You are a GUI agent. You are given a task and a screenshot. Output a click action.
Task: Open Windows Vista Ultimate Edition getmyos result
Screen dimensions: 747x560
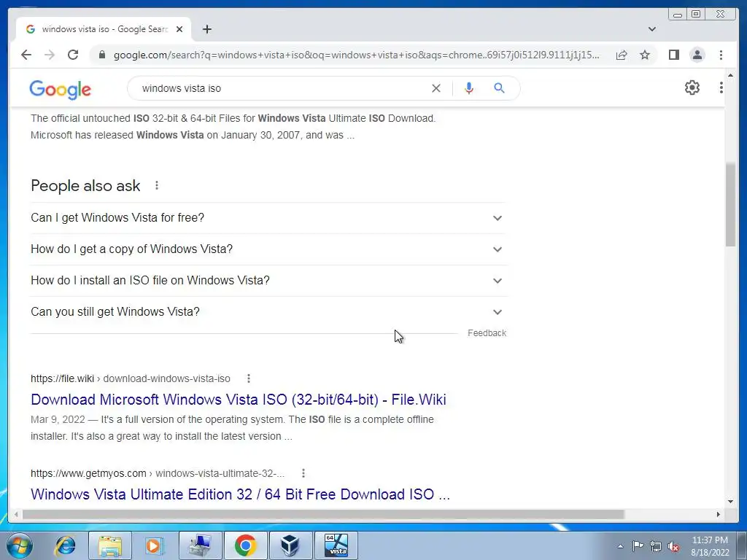tap(240, 494)
